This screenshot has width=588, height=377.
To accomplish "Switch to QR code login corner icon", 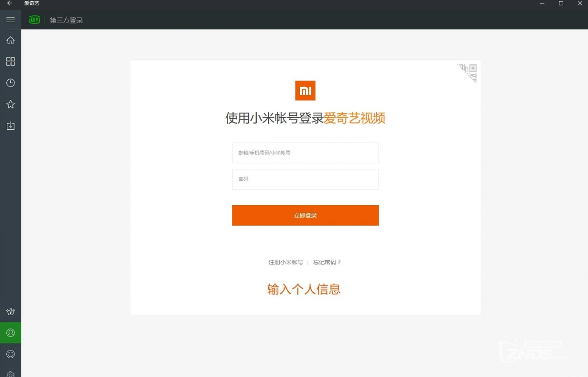I will 468,72.
